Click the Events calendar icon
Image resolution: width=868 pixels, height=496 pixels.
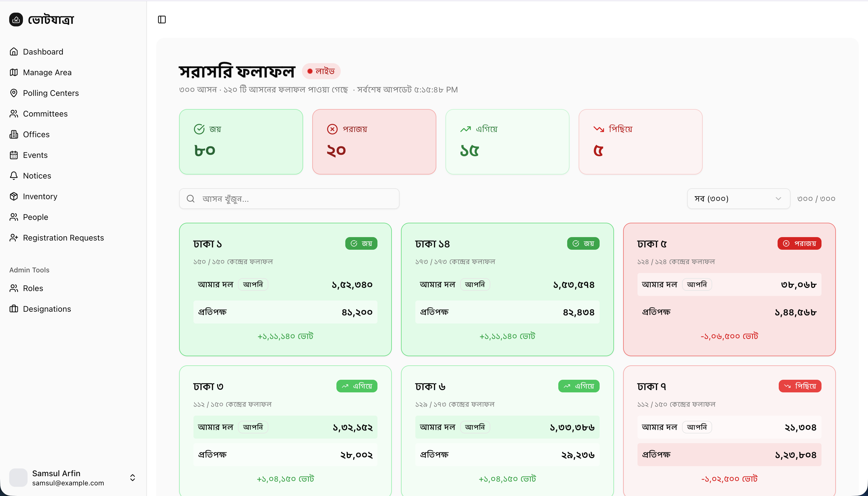point(13,155)
